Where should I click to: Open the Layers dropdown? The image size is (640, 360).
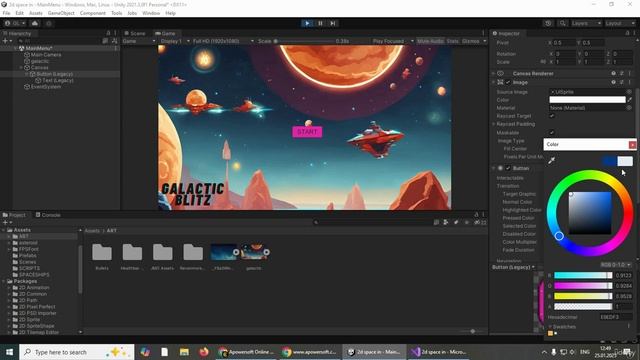586,23
